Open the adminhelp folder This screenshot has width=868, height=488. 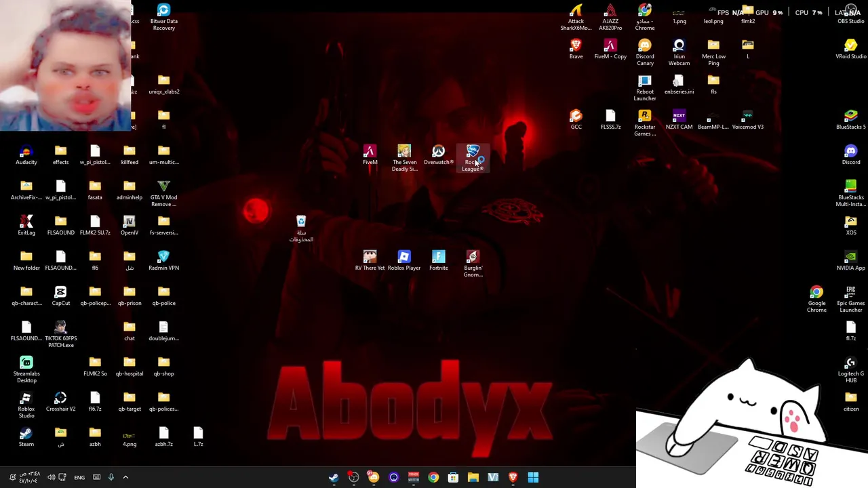click(129, 190)
